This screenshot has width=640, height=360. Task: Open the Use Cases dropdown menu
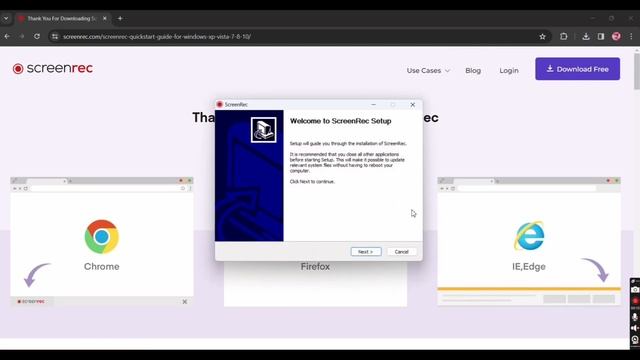pos(428,71)
